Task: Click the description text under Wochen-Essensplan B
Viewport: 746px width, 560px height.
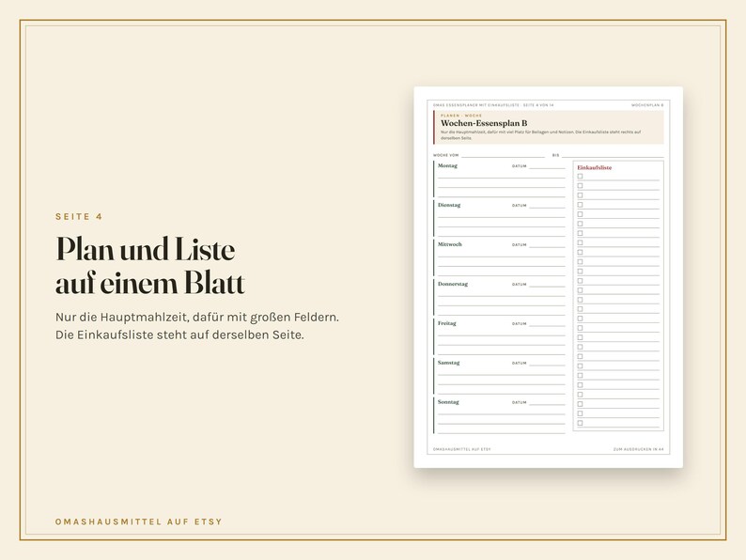Action: (x=540, y=134)
